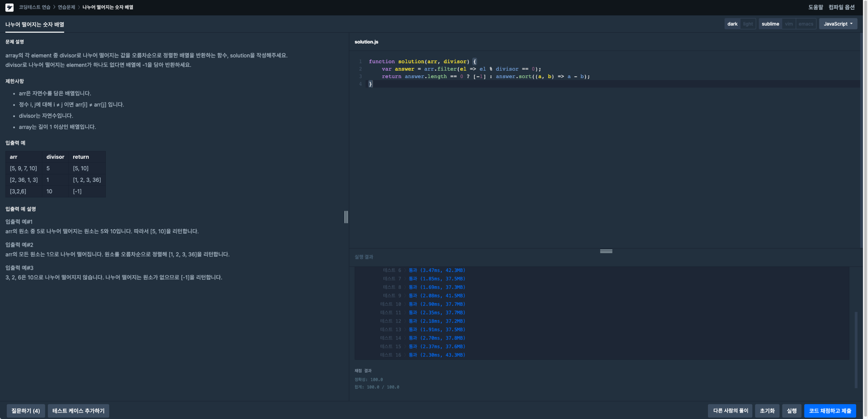The height and width of the screenshot is (419, 868).
Task: Enable vim keybinding mode
Action: click(x=788, y=24)
